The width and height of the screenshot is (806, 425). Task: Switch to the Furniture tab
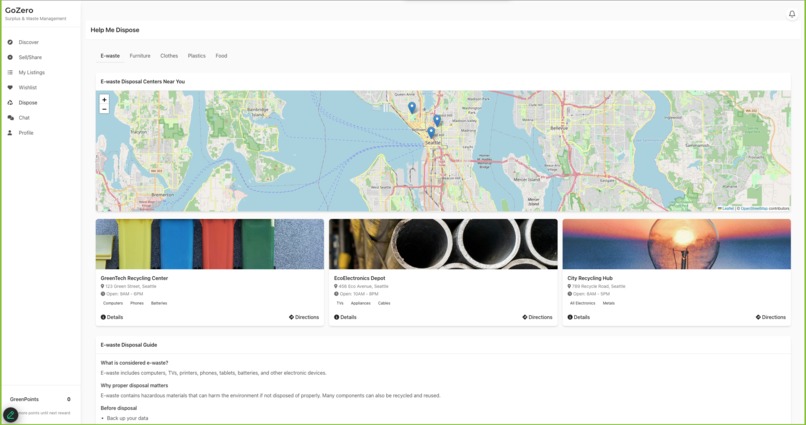tap(140, 56)
